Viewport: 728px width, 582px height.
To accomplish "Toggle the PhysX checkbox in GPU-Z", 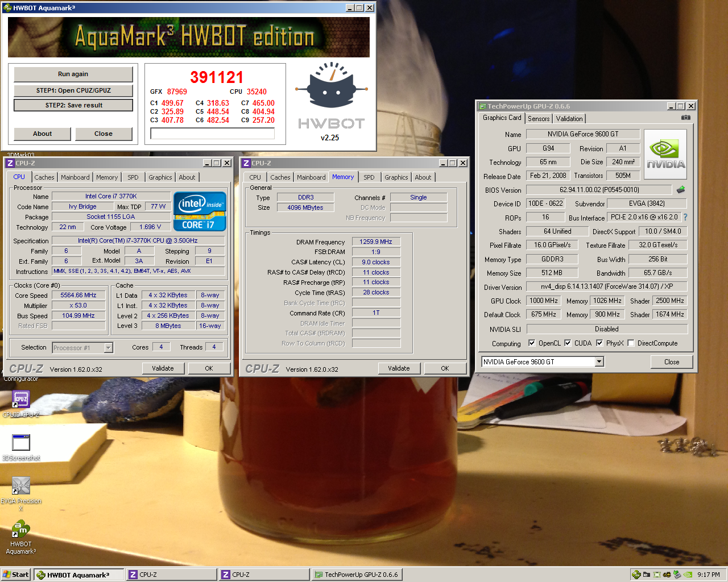I will (599, 343).
